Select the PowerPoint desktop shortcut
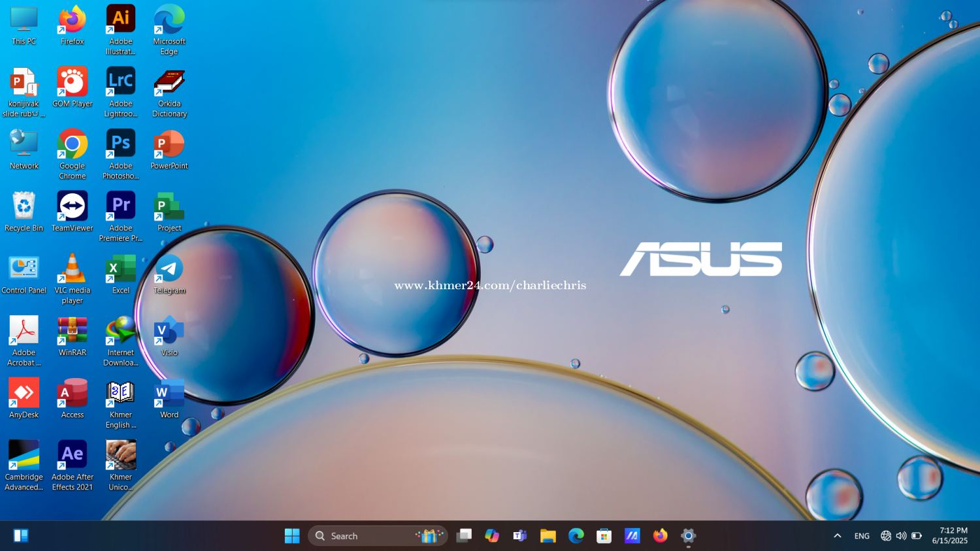The width and height of the screenshot is (980, 551). (169, 150)
